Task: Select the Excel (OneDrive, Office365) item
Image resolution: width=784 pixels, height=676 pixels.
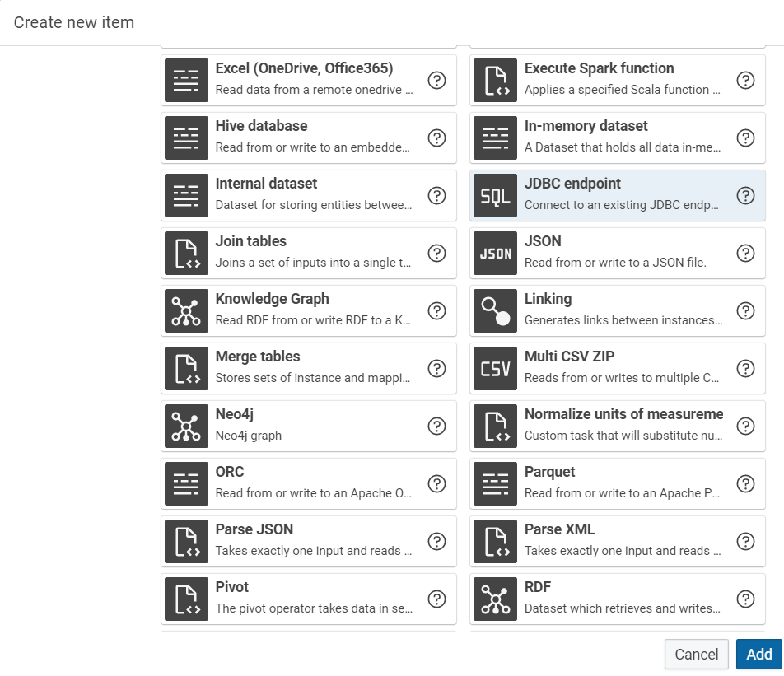Action: tap(313, 80)
